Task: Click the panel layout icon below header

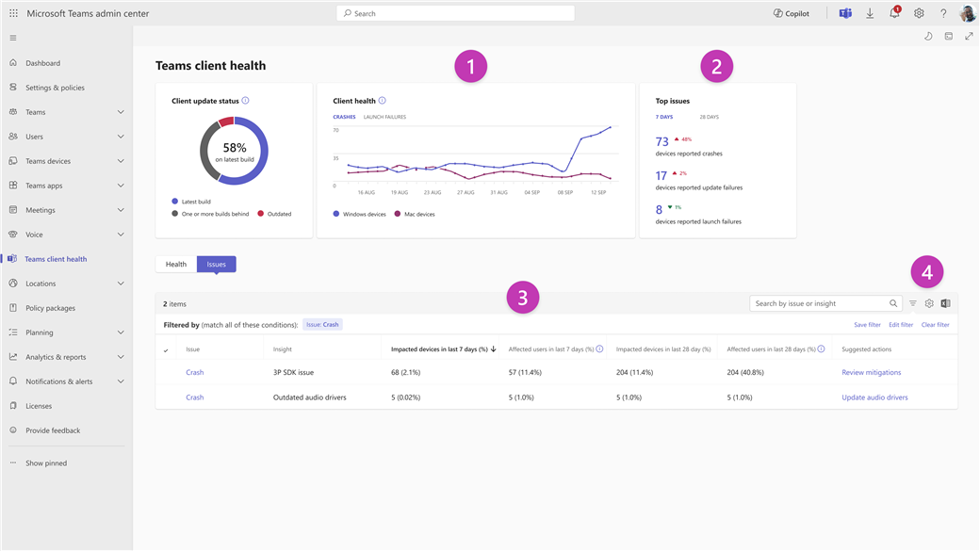Action: coord(949,36)
